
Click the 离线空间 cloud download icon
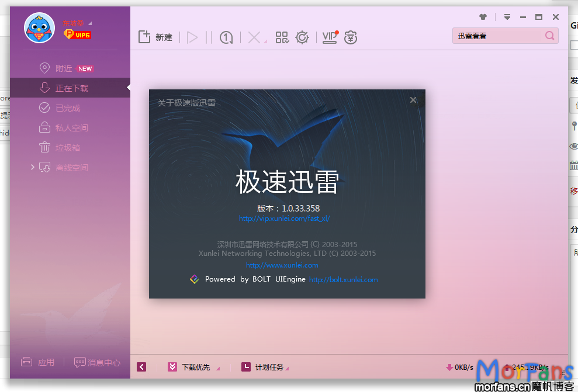click(x=44, y=167)
